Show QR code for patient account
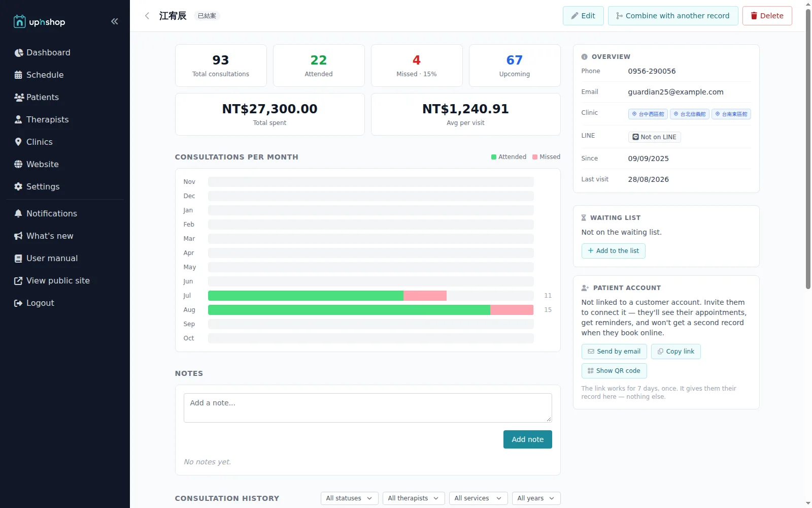The image size is (812, 508). coord(614,371)
